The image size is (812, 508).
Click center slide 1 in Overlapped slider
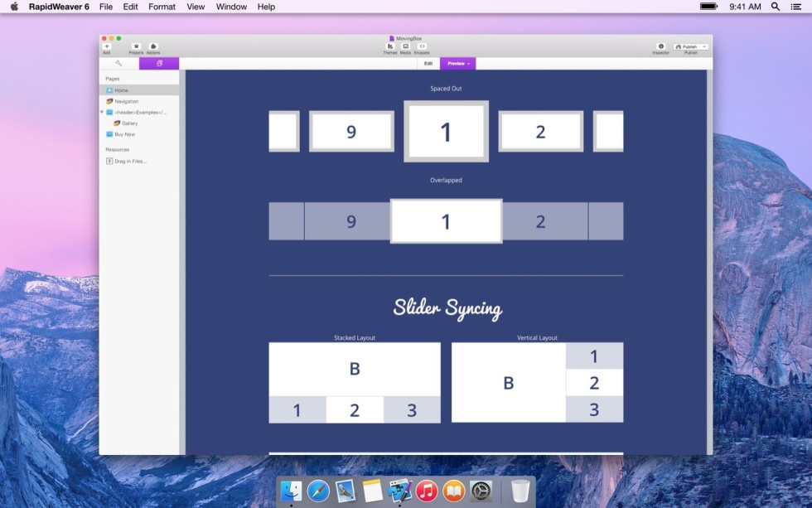pos(446,221)
